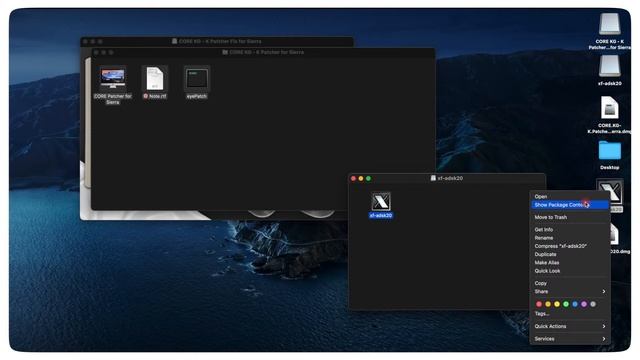The height and width of the screenshot is (360, 640).
Task: Open the Tags… option
Action: click(x=542, y=313)
